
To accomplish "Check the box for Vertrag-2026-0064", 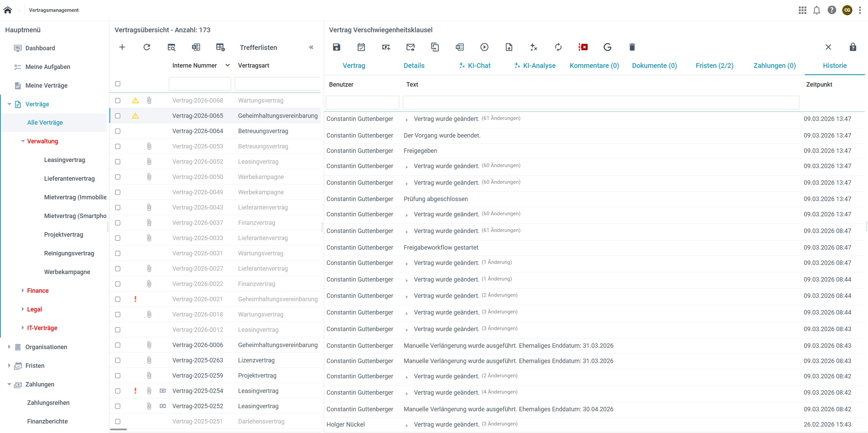I will click(118, 131).
